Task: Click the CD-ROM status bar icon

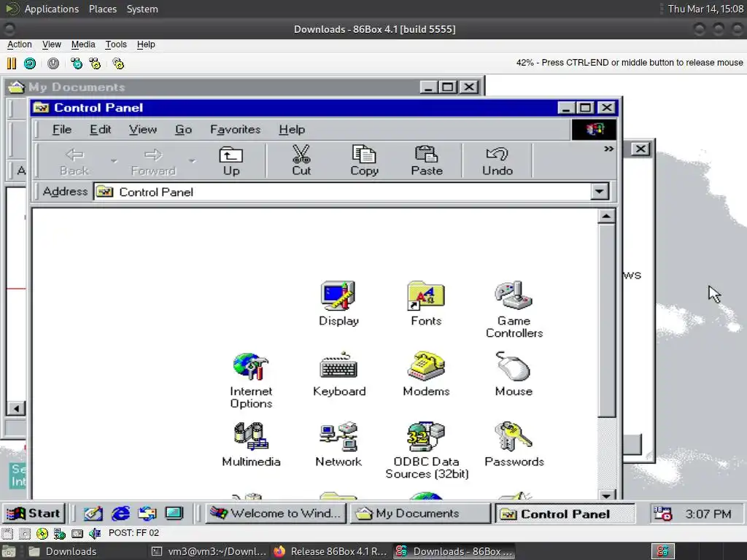Action: click(x=42, y=533)
